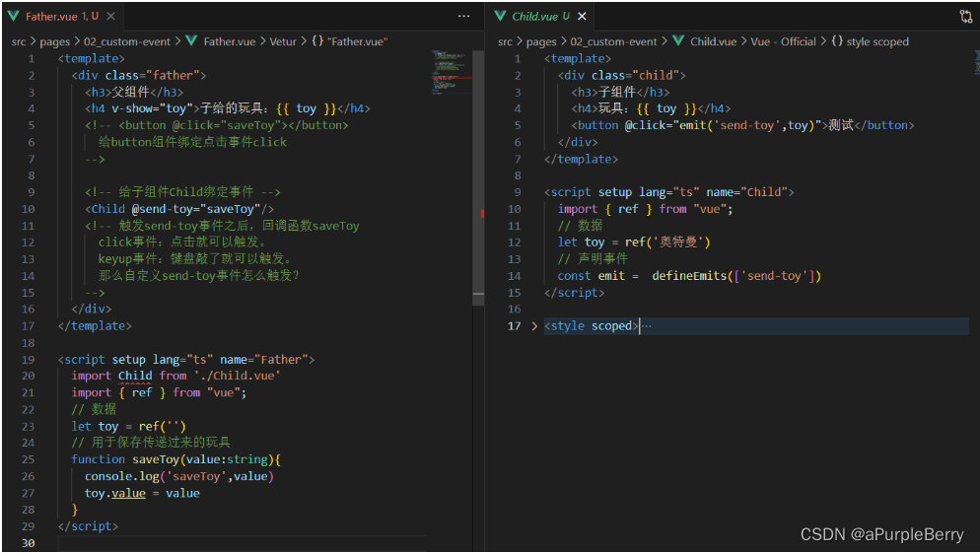Open the left editor's more actions menu
This screenshot has width=980, height=554.
pyautogui.click(x=463, y=16)
